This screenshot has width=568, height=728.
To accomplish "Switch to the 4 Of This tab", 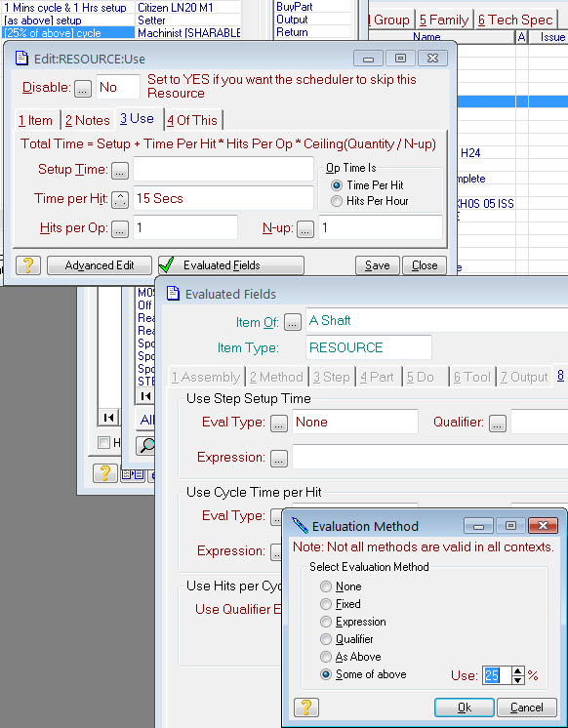I will point(192,120).
